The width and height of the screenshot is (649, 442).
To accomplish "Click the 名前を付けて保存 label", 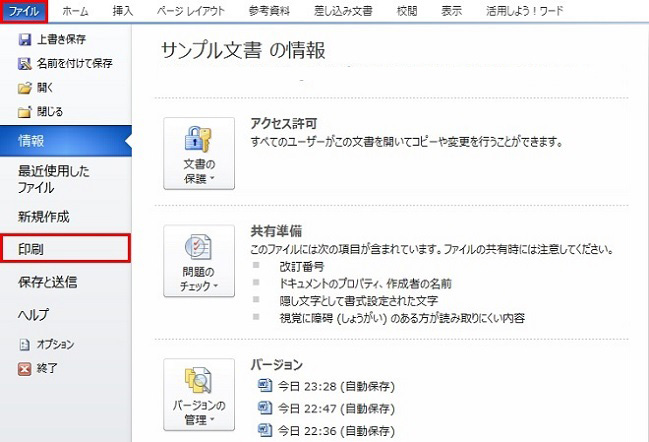I will click(x=75, y=63).
